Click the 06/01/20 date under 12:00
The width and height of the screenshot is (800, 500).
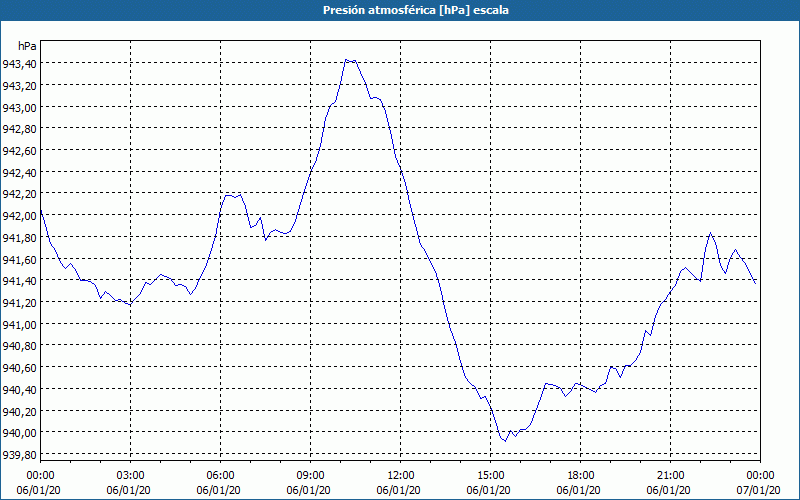click(398, 490)
